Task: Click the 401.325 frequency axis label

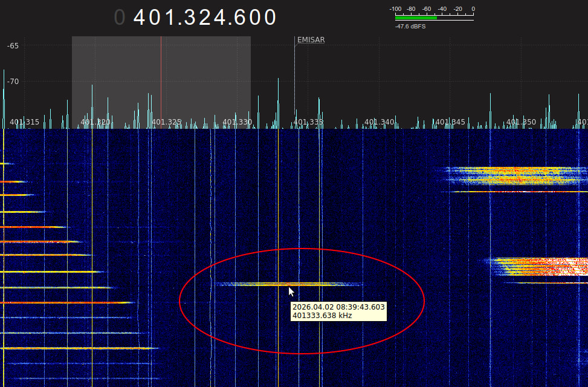Action: pos(167,122)
